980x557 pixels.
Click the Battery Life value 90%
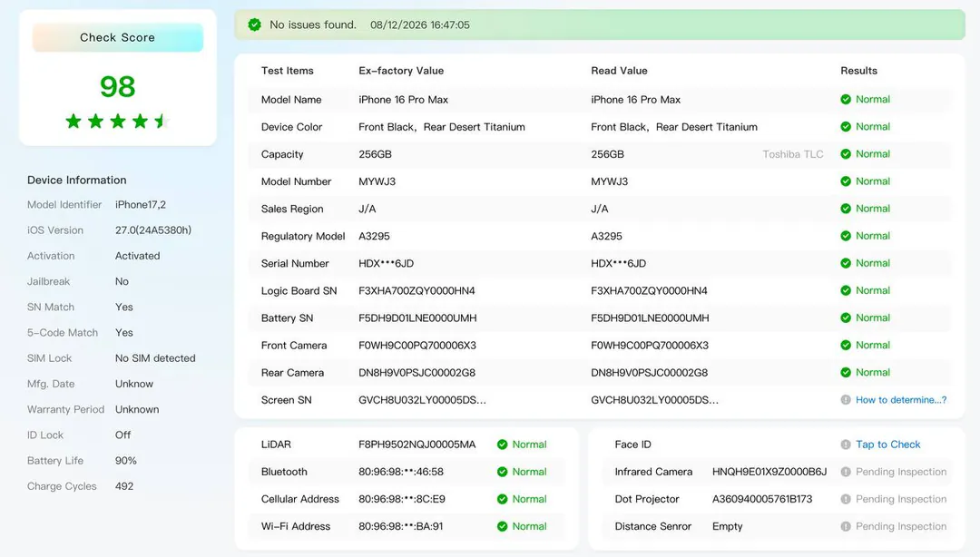coord(125,461)
